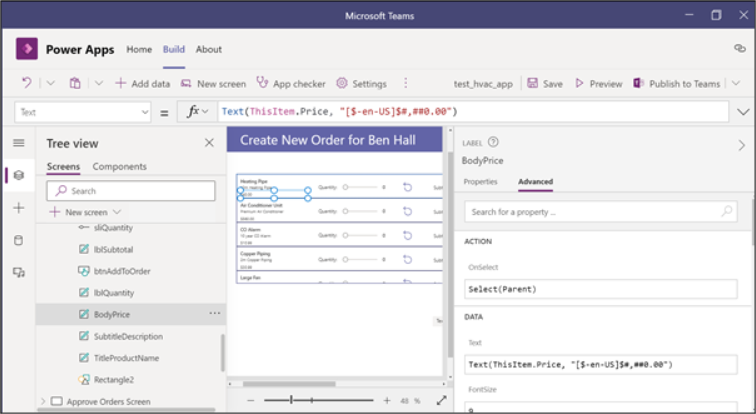Select BodyPrice in the tree

112,314
